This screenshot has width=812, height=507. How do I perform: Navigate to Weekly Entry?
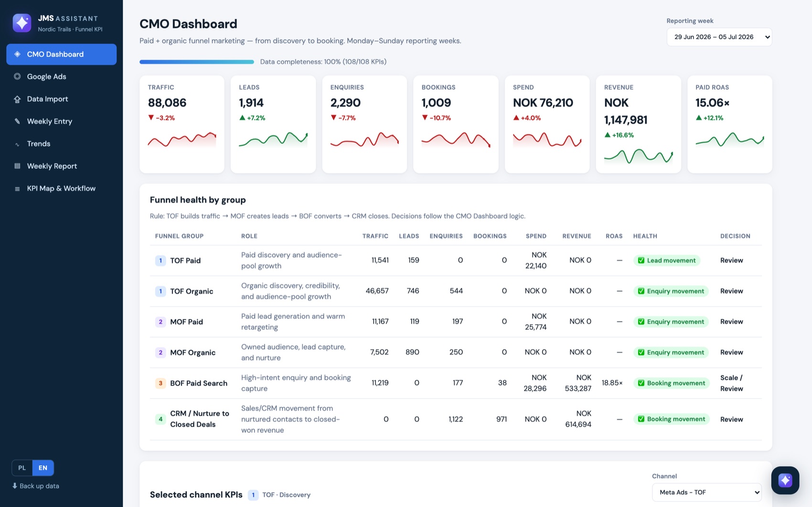(x=61, y=121)
